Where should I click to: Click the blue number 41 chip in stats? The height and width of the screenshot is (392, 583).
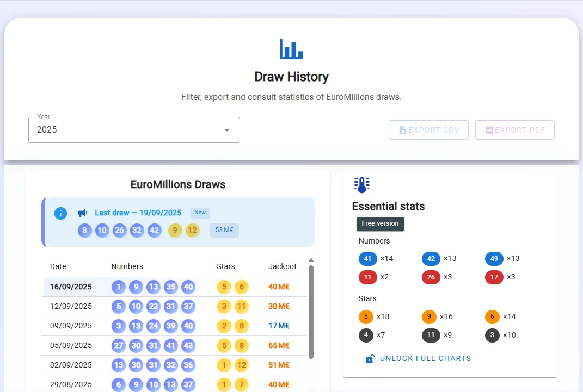click(367, 259)
